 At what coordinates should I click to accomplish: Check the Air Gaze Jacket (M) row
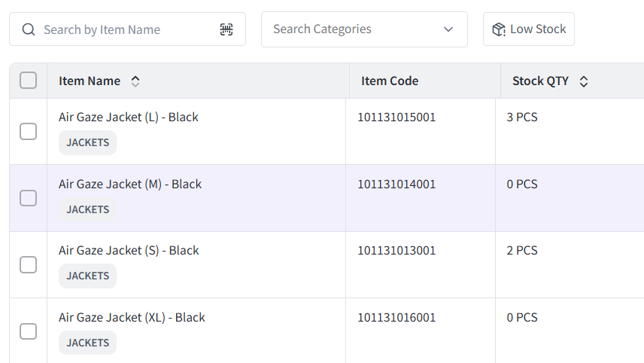29,198
